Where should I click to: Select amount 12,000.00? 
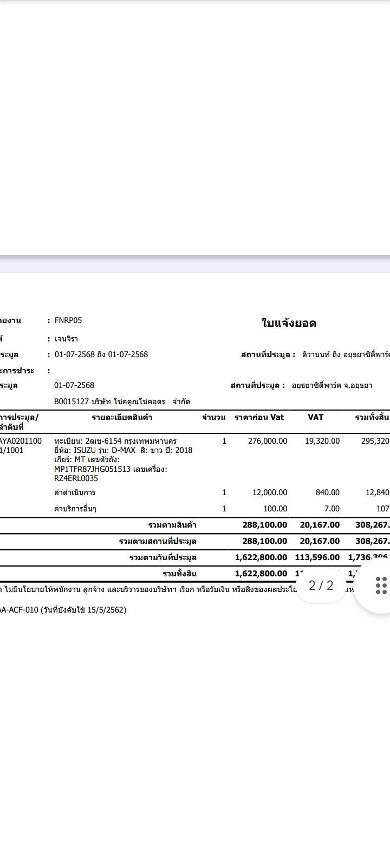tap(270, 492)
